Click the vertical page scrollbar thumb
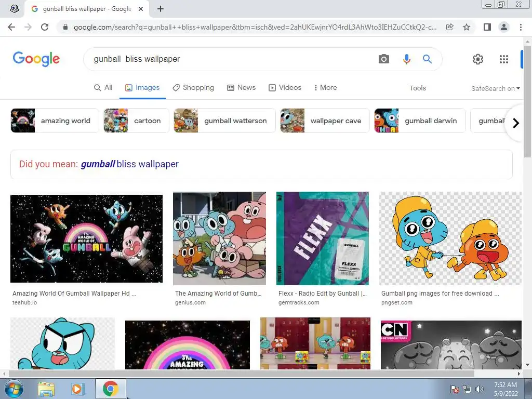 528,102
